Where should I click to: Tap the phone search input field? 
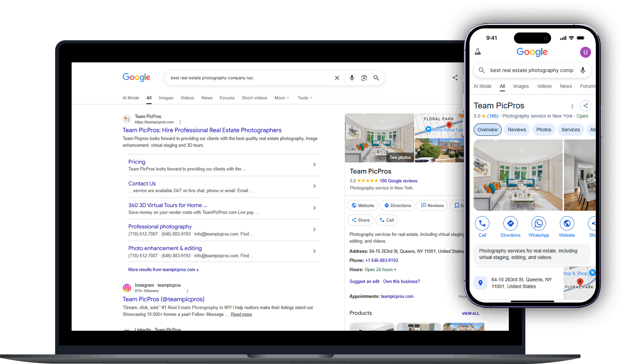tap(532, 70)
